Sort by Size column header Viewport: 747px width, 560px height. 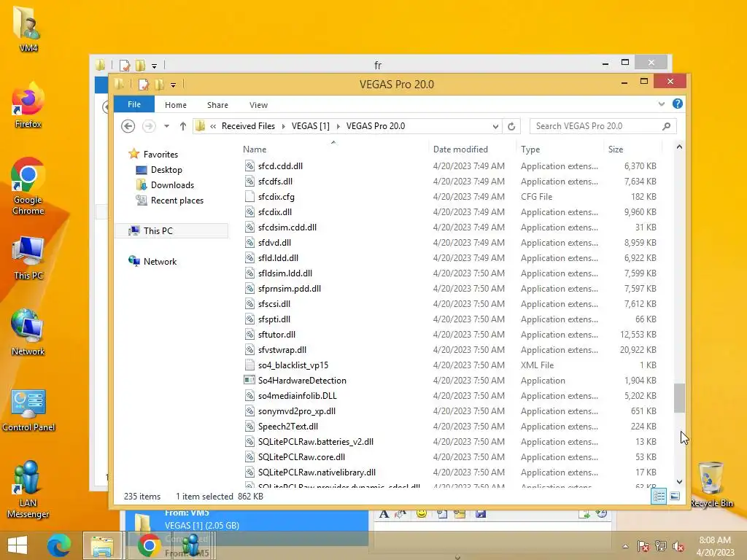tap(615, 149)
